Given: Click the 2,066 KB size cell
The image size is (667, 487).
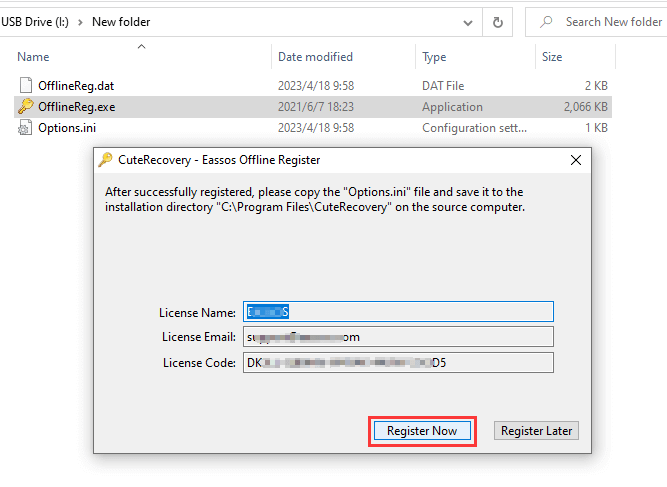Looking at the screenshot, I should coord(586,106).
